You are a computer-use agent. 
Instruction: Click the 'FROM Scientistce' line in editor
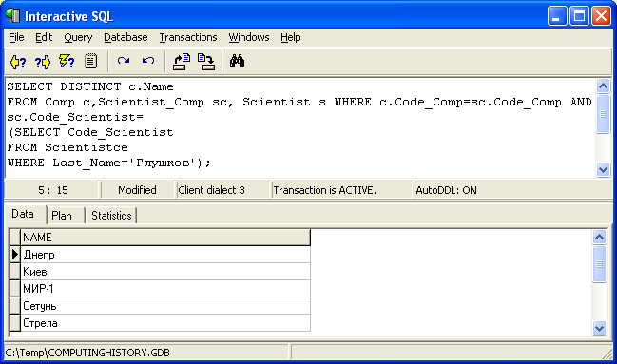click(x=67, y=147)
